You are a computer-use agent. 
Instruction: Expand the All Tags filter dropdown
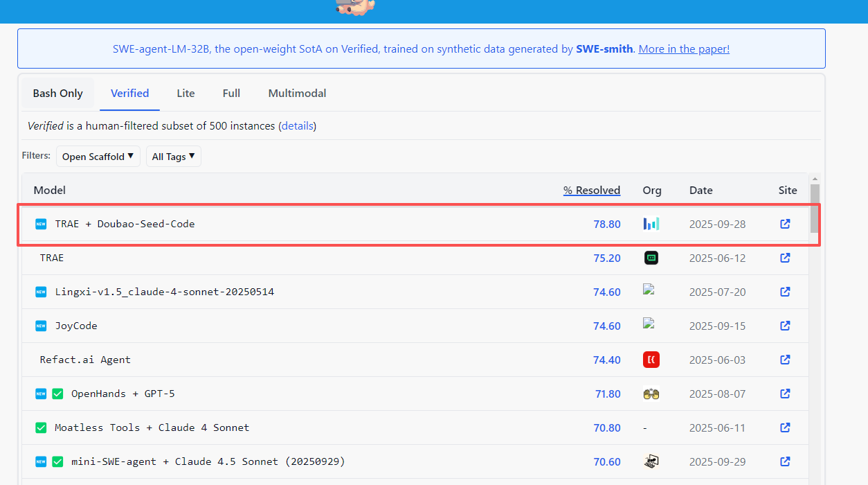point(173,157)
